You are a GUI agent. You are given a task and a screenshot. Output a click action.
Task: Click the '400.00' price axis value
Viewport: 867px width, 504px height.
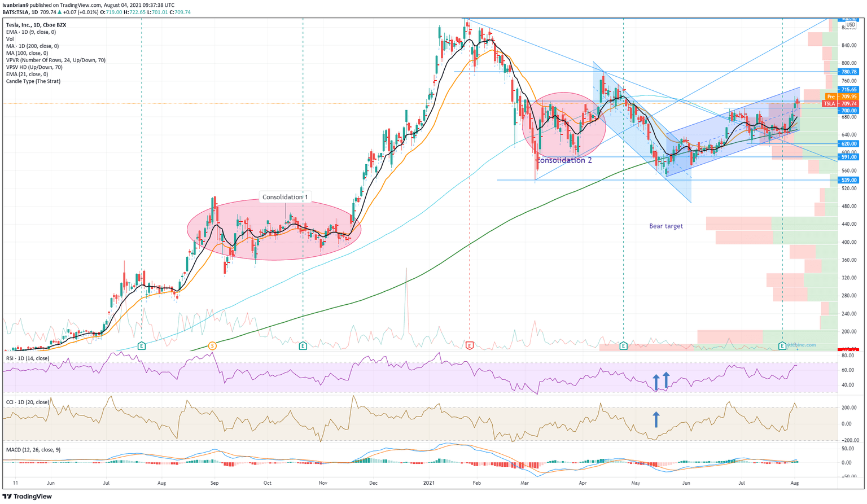tap(850, 242)
